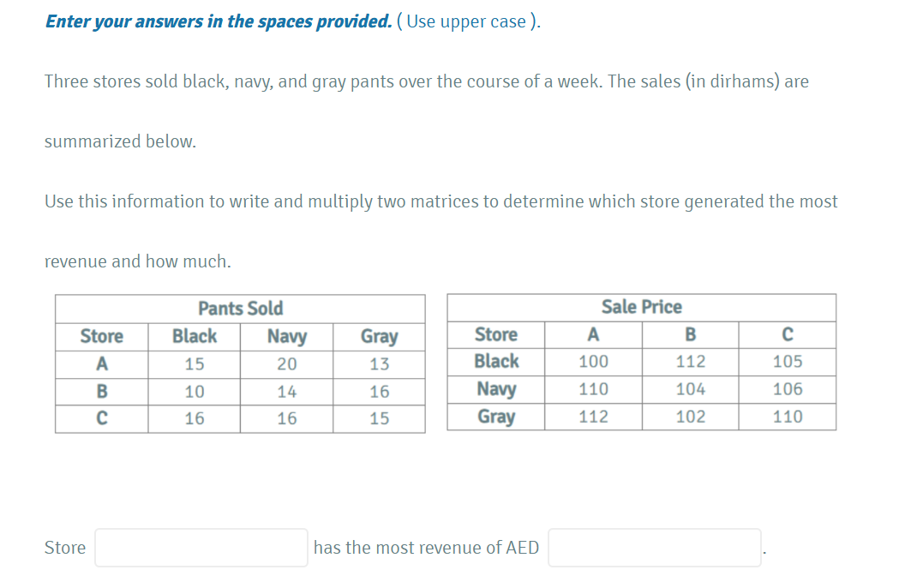The width and height of the screenshot is (905, 588).
Task: Click the navy price for store C, 106
Action: pos(788,389)
